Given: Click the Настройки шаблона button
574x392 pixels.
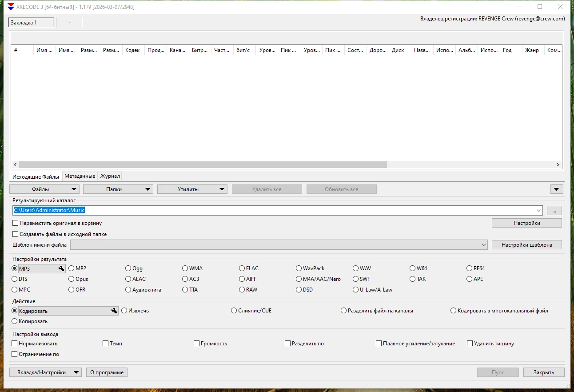Looking at the screenshot, I should point(526,245).
